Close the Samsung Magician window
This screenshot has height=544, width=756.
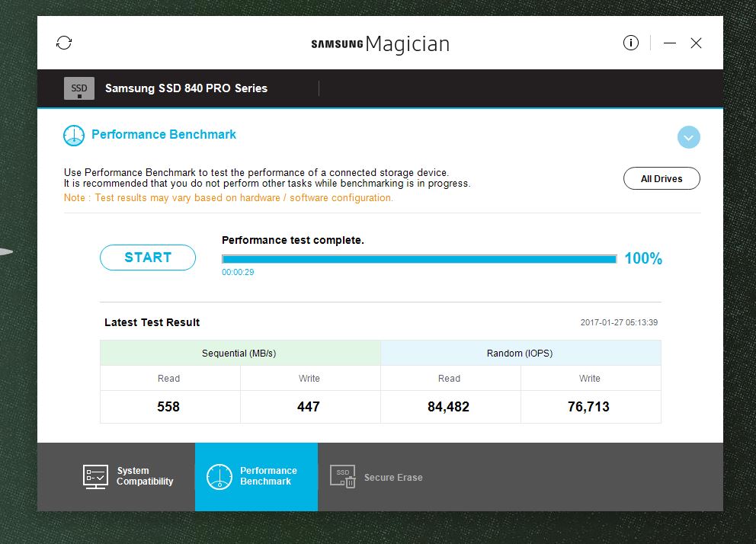coord(696,43)
